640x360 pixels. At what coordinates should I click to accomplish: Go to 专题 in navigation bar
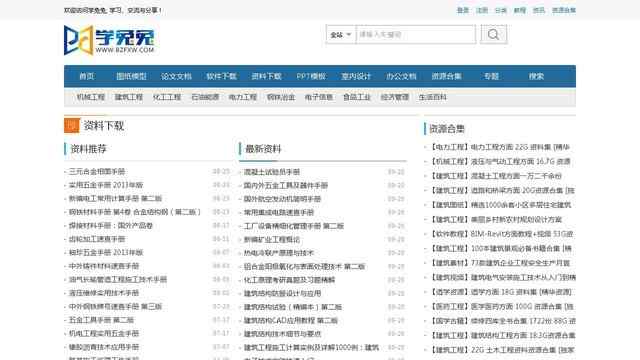[491, 76]
